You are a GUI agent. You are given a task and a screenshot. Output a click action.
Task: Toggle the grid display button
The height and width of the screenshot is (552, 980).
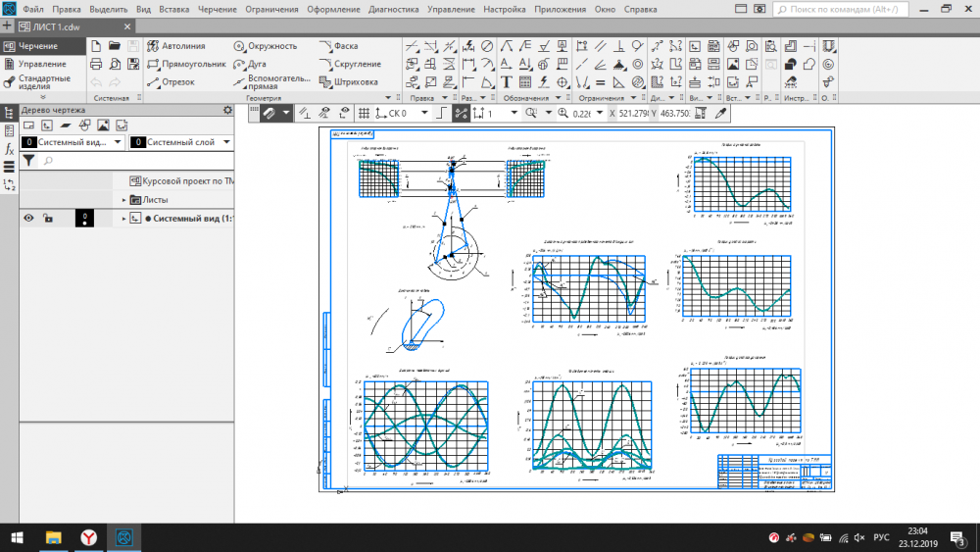(365, 114)
